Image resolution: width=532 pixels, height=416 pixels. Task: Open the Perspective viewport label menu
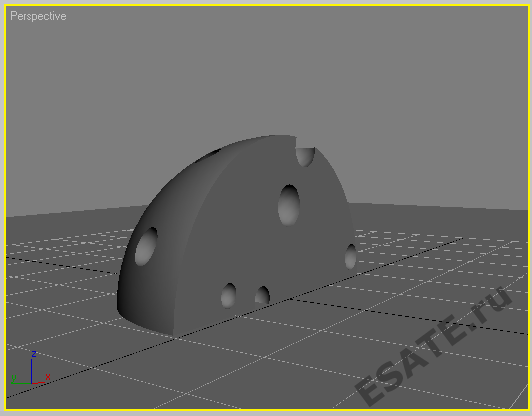coord(38,16)
